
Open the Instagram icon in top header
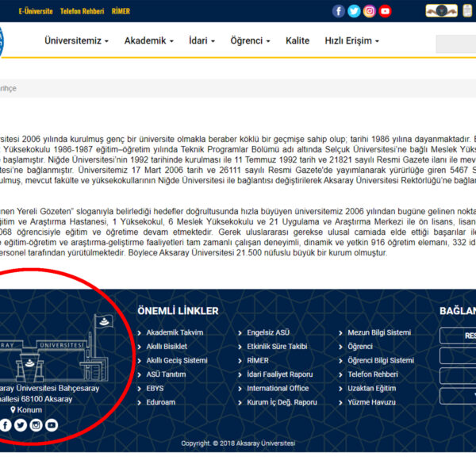click(370, 11)
